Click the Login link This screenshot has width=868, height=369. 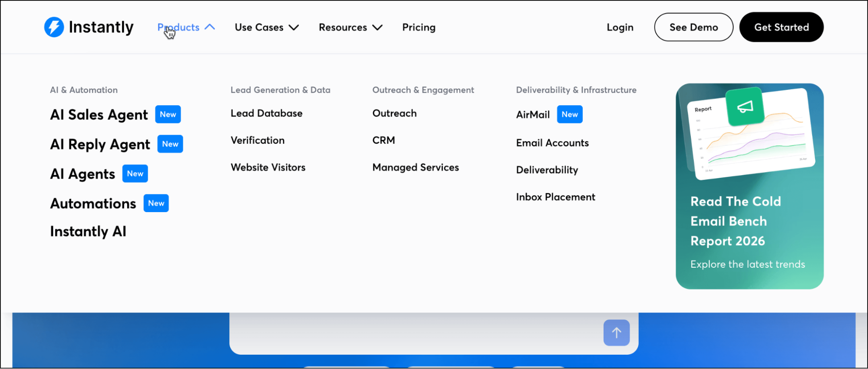pos(620,27)
